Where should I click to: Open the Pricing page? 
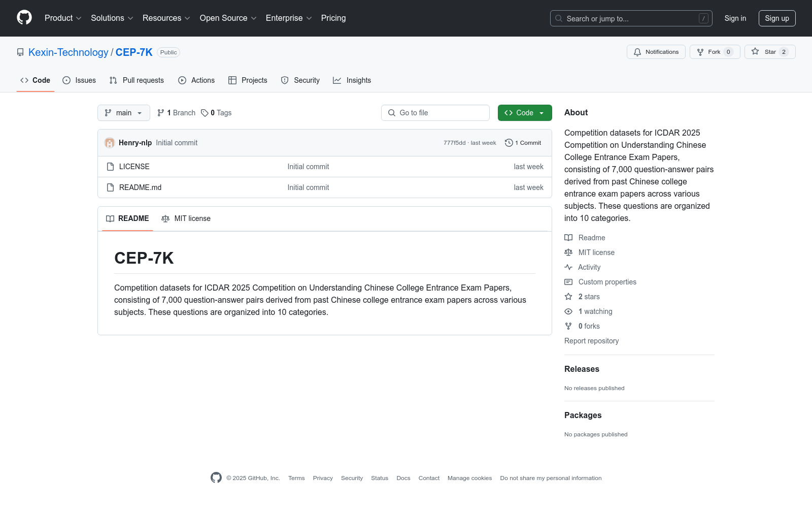point(333,18)
